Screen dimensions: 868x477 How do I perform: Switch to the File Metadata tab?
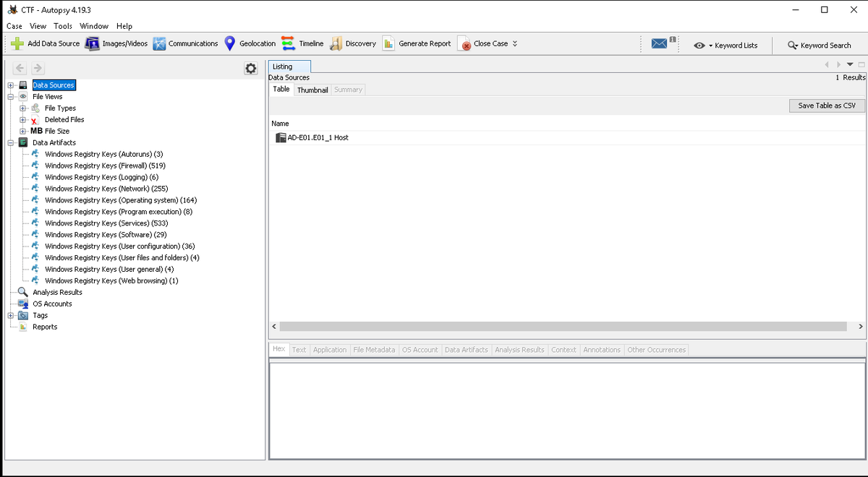coord(374,350)
